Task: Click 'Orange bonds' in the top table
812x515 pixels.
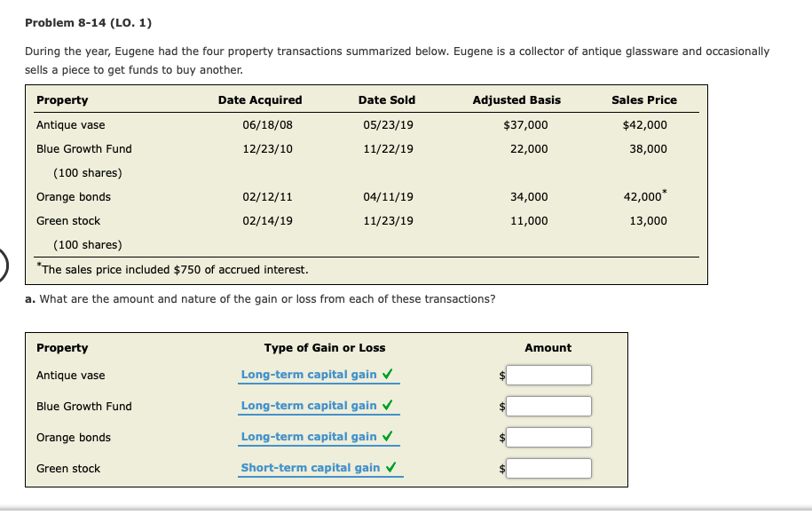Action: pyautogui.click(x=74, y=197)
